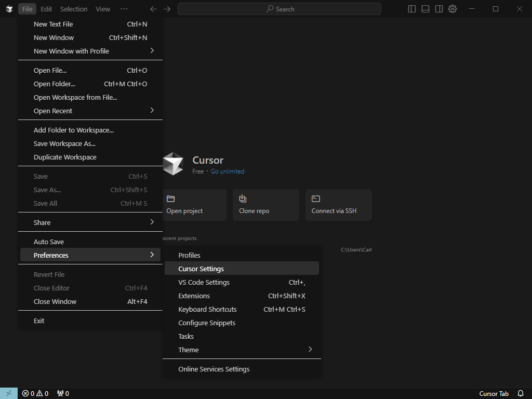
Task: Expand the Share submenu
Action: coord(90,222)
